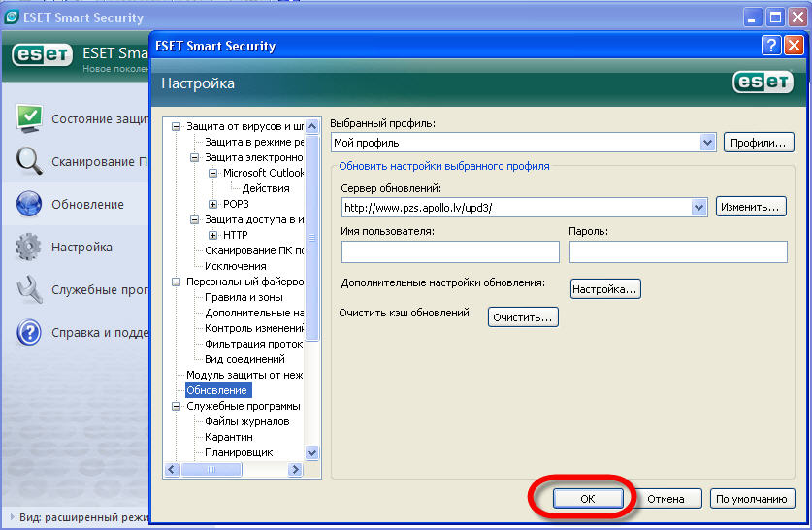Screen dimensions: 812x530
Task: Click the username input field
Action: click(x=450, y=251)
